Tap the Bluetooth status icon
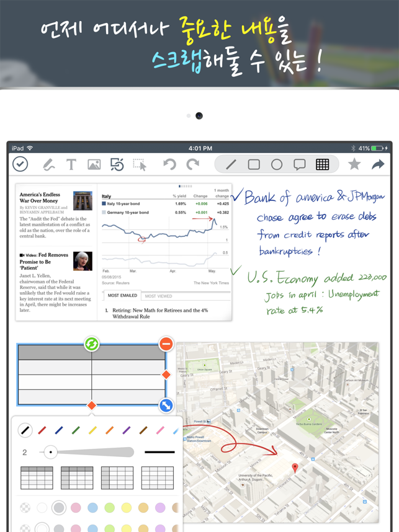This screenshot has width=399, height=532. tap(353, 148)
